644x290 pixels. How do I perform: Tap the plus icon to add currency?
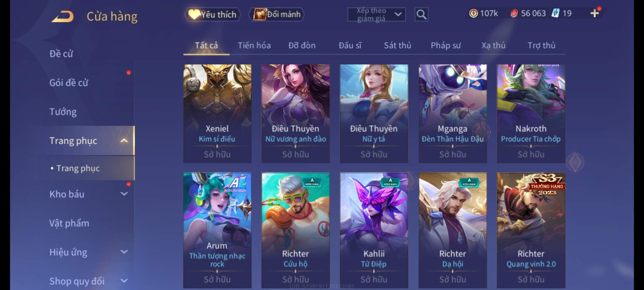click(594, 13)
